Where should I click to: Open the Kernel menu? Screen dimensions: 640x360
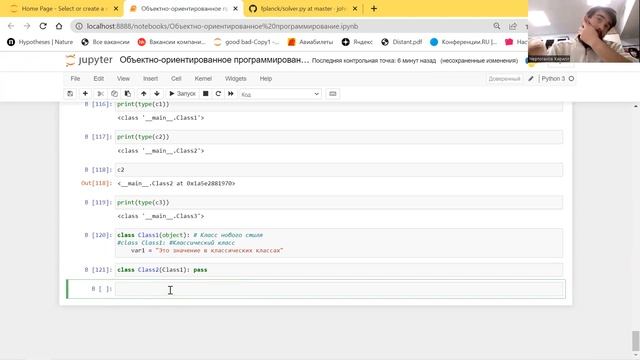203,79
